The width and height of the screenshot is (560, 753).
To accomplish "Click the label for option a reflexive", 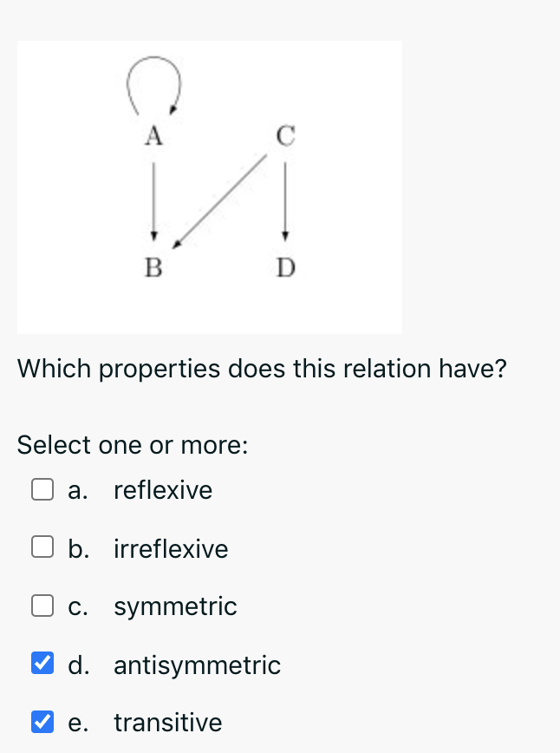I will pyautogui.click(x=163, y=490).
